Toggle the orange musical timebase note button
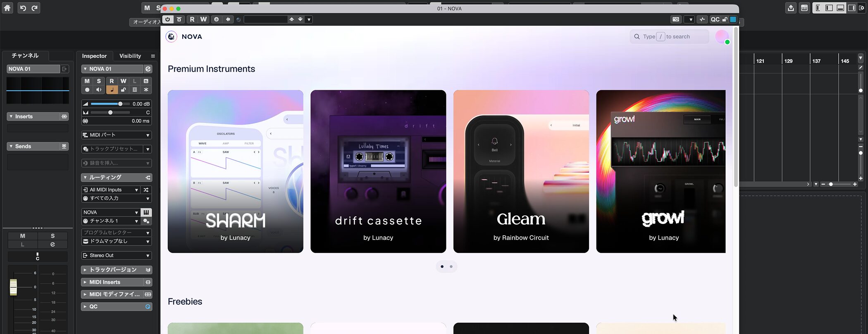 pos(112,90)
